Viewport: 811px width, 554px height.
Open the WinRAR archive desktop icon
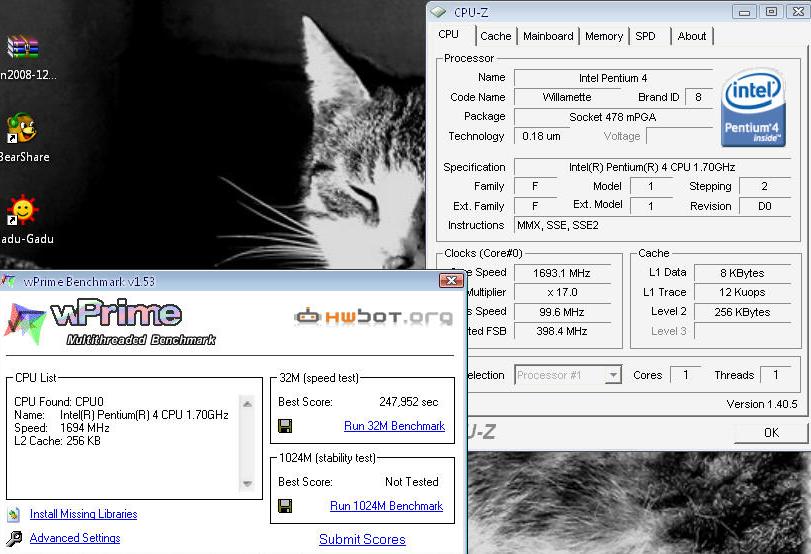(x=22, y=47)
